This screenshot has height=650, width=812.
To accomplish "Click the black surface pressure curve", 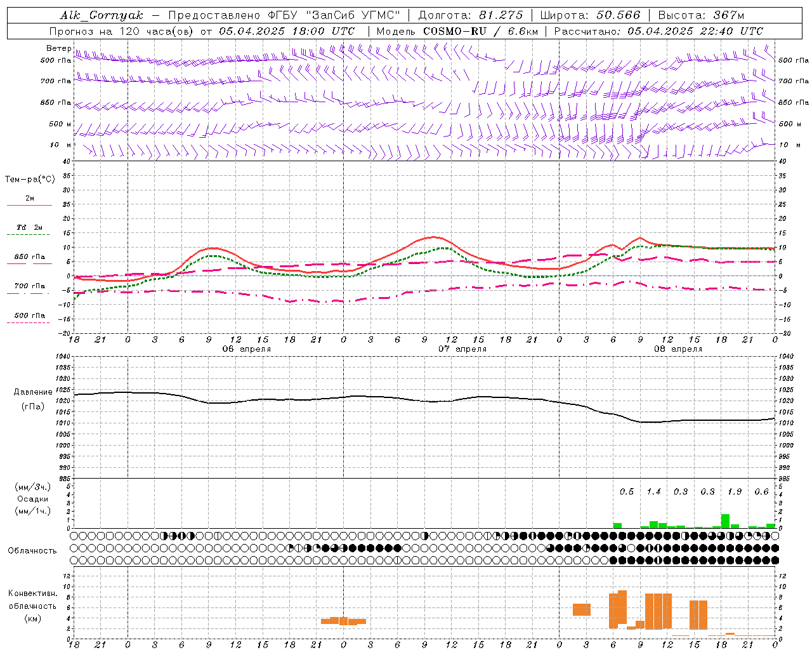I will [x=424, y=401].
